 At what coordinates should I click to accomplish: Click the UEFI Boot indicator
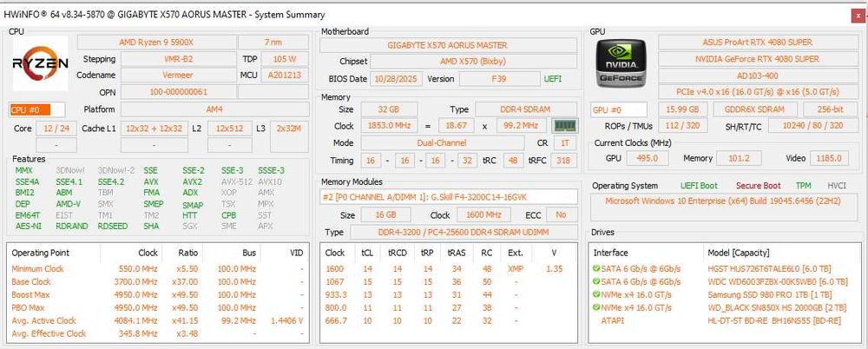[699, 186]
